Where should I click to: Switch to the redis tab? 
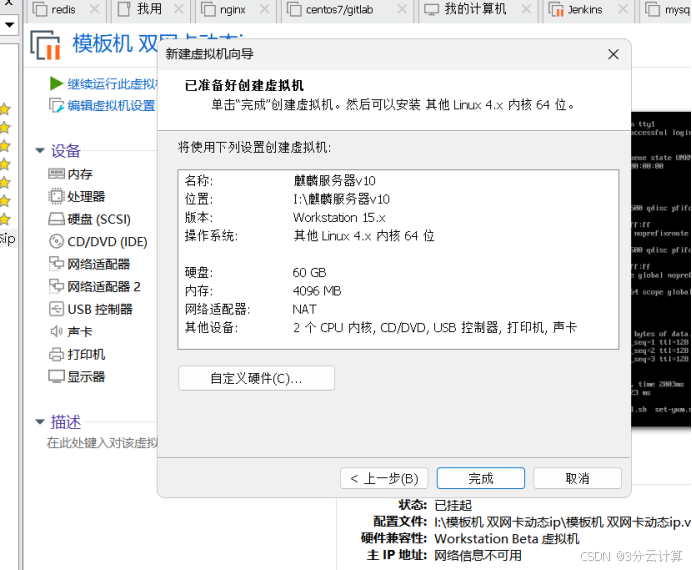[x=66, y=11]
